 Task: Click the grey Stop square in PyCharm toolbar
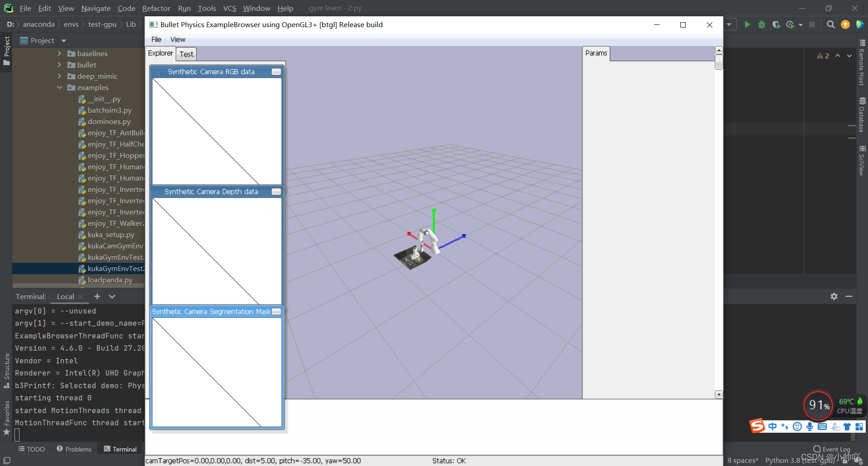812,24
